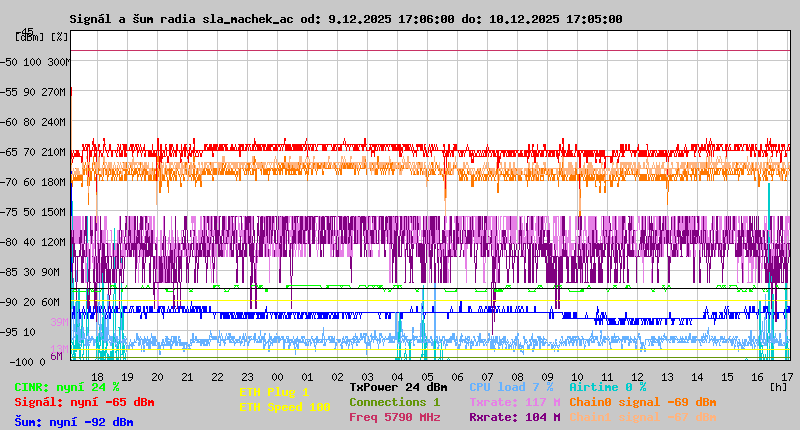Click the Airtime legend entry
800x430 pixels.
607,386
